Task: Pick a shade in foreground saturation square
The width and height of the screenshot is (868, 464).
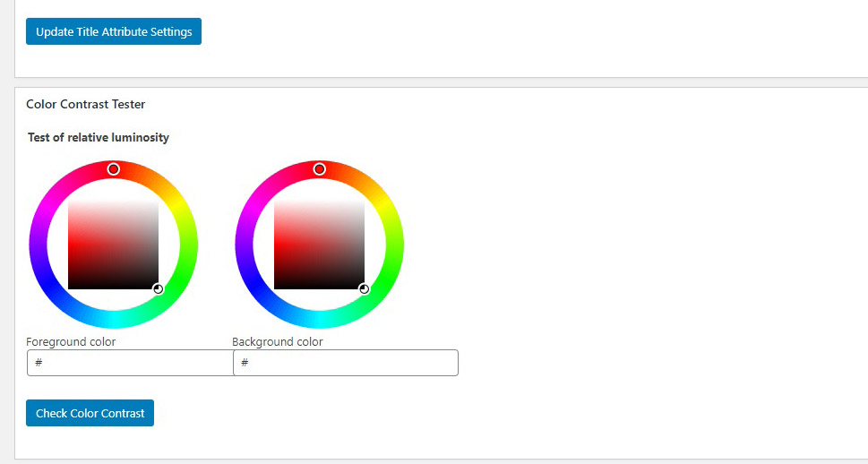Action: tap(113, 245)
